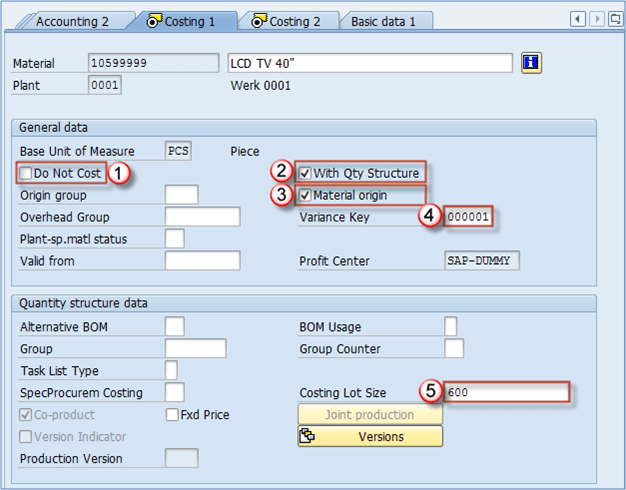Uncheck the Material origin checkbox
The height and width of the screenshot is (490, 626).
coord(305,195)
